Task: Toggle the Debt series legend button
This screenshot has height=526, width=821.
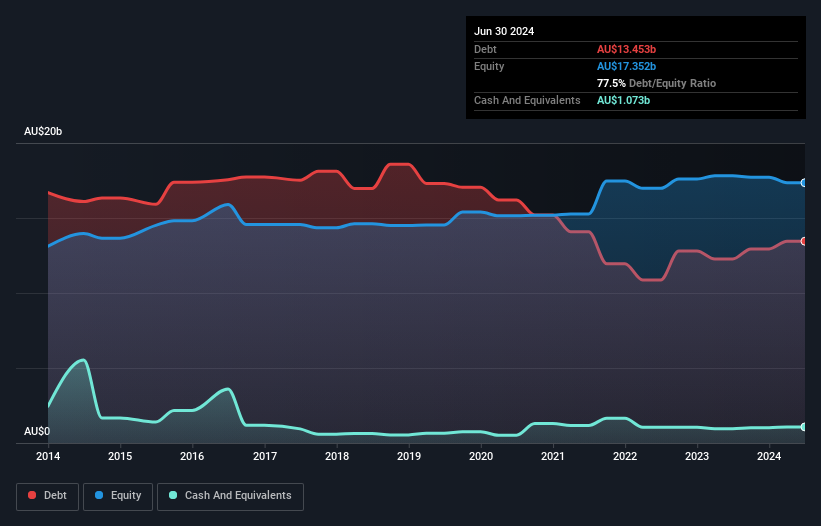Action: tap(48, 496)
